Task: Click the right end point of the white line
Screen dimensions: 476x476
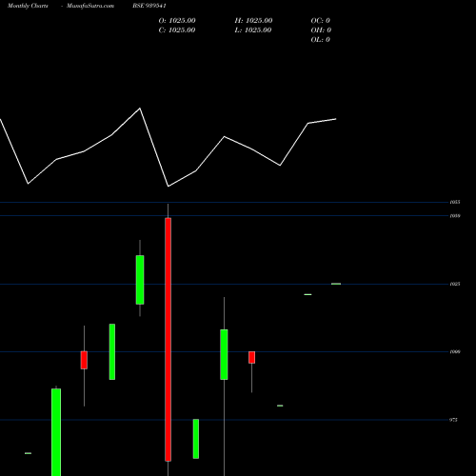Action: click(x=336, y=119)
